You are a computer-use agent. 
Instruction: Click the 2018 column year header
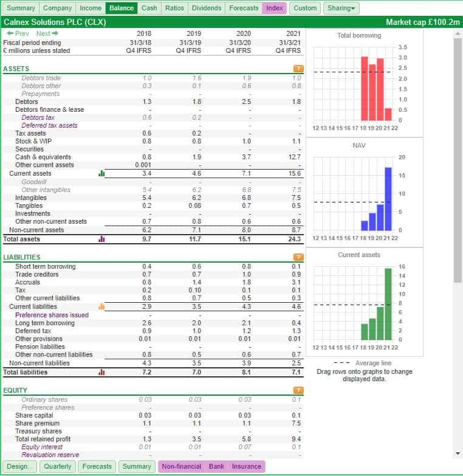coord(144,33)
